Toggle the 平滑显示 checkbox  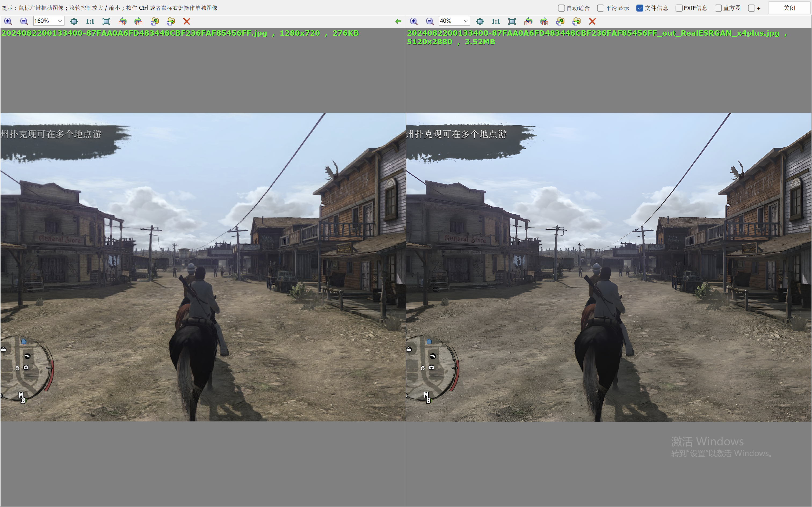[601, 8]
